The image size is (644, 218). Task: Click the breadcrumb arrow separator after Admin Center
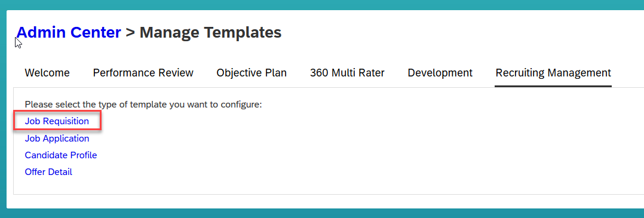(130, 32)
